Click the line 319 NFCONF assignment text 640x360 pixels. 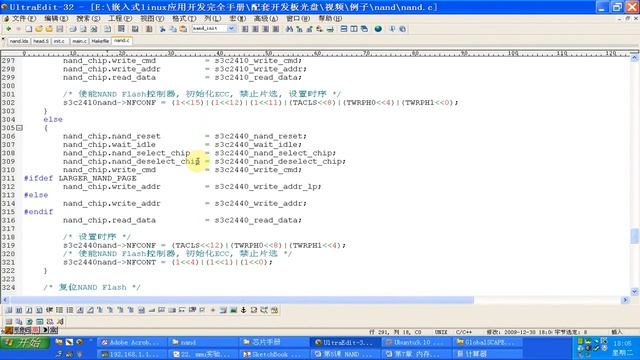tap(204, 245)
